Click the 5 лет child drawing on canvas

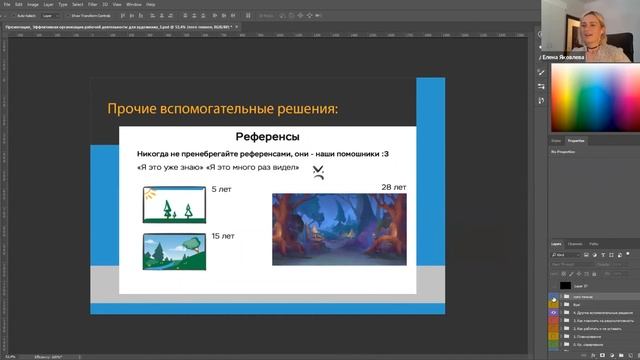coord(174,205)
